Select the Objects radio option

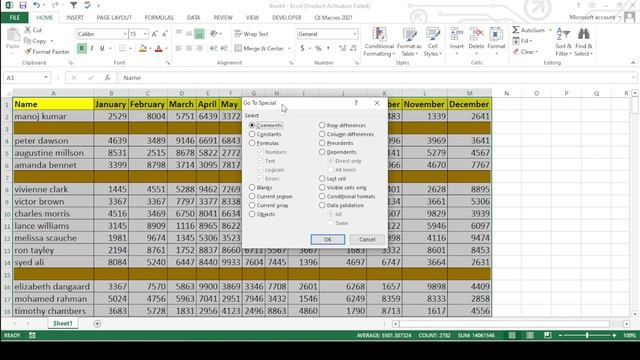[252, 214]
